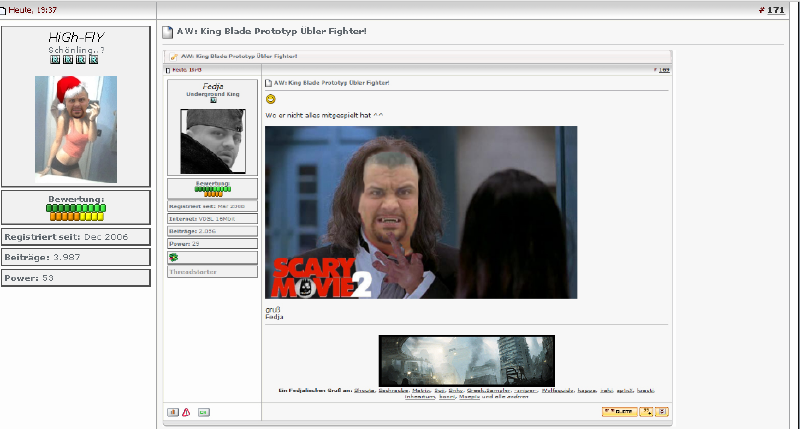Click the Quote button in Fedja's post

tap(619, 411)
